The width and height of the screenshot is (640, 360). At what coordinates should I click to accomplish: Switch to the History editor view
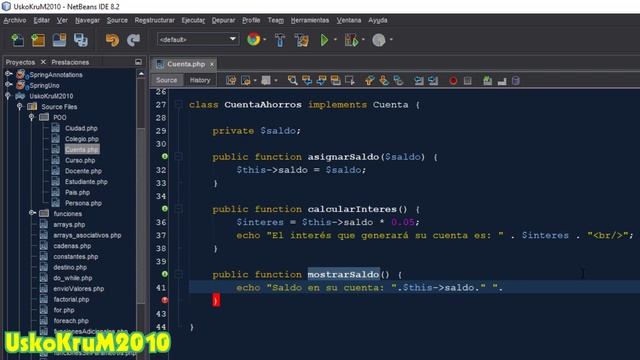(200, 80)
